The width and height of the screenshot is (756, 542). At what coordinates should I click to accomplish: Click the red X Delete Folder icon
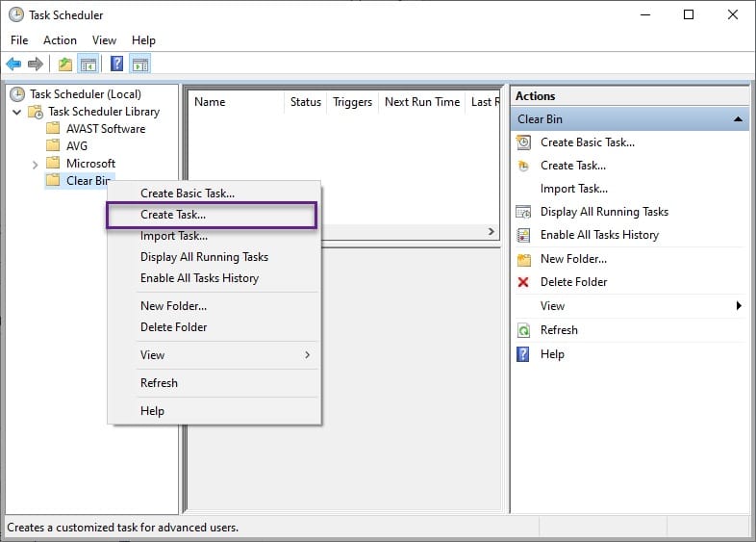coord(523,282)
